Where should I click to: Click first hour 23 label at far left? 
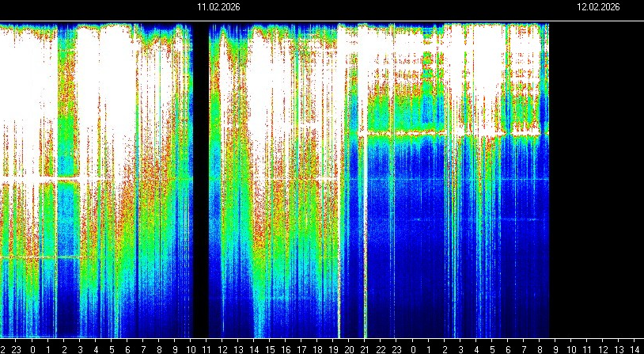(x=17, y=348)
